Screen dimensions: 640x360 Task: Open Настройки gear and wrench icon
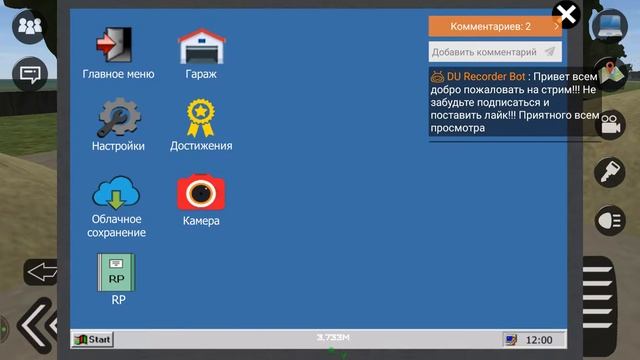[119, 117]
